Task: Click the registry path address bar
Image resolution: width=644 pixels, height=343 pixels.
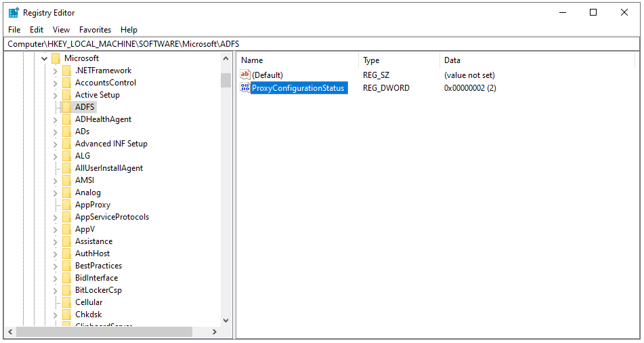Action: pyautogui.click(x=322, y=43)
